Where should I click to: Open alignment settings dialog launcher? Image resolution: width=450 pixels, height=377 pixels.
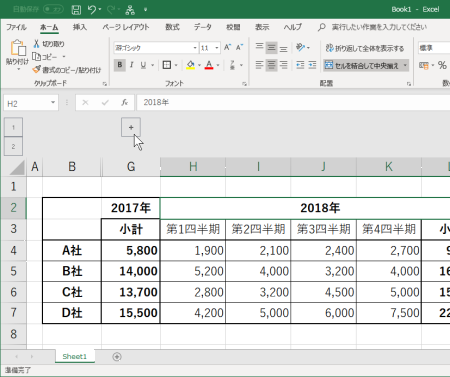(x=409, y=84)
